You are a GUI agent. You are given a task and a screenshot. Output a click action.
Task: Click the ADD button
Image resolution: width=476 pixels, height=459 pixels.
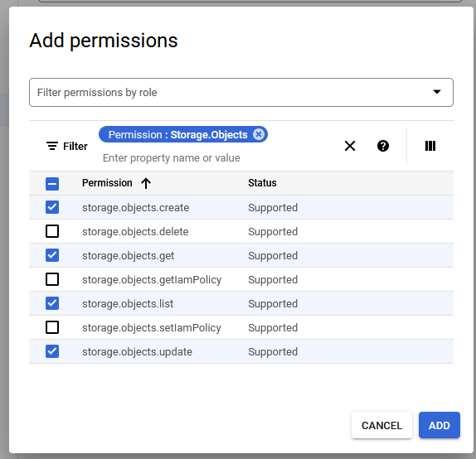pyautogui.click(x=439, y=425)
